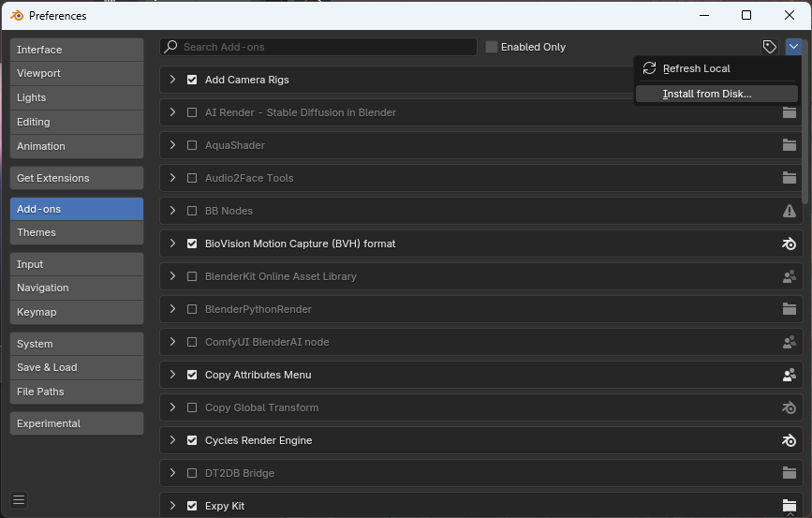Expand BioVision Motion Capture details

coord(172,243)
